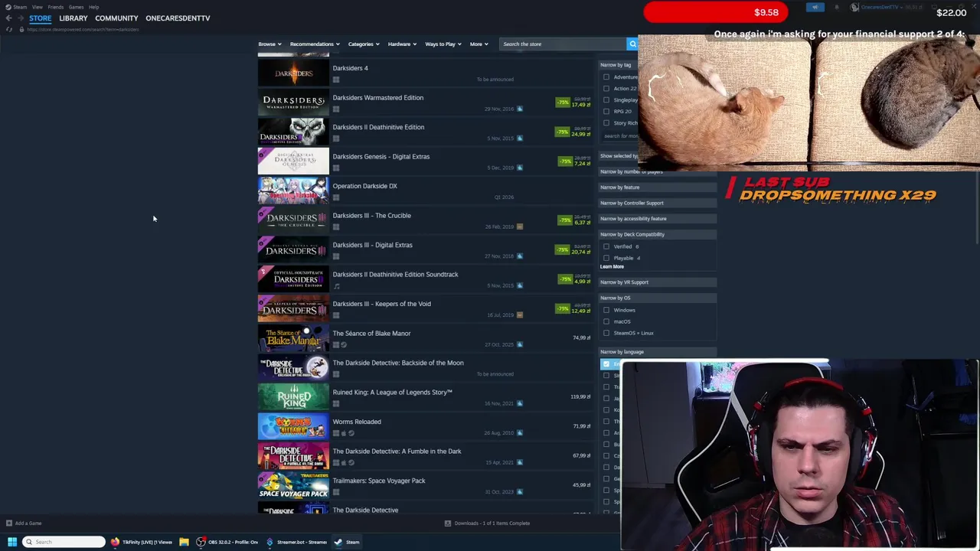Screen dimensions: 980x551
Task: Collapse Narrow by Deck Compatibility section
Action: [657, 234]
